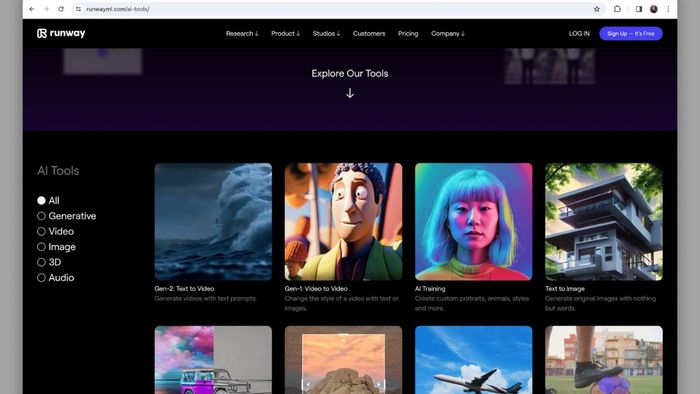
Task: Click the cartoon man Gen-1 thumbnail
Action: point(343,222)
